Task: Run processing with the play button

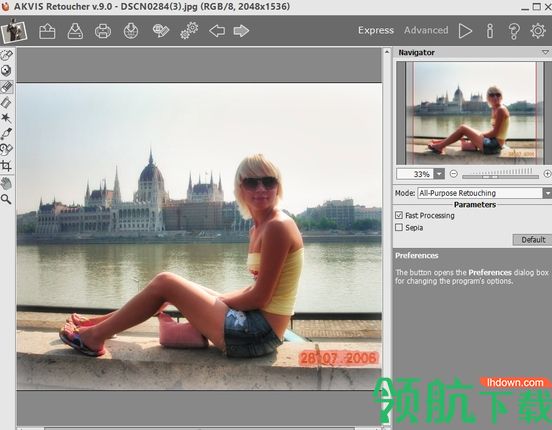Action: tap(465, 31)
